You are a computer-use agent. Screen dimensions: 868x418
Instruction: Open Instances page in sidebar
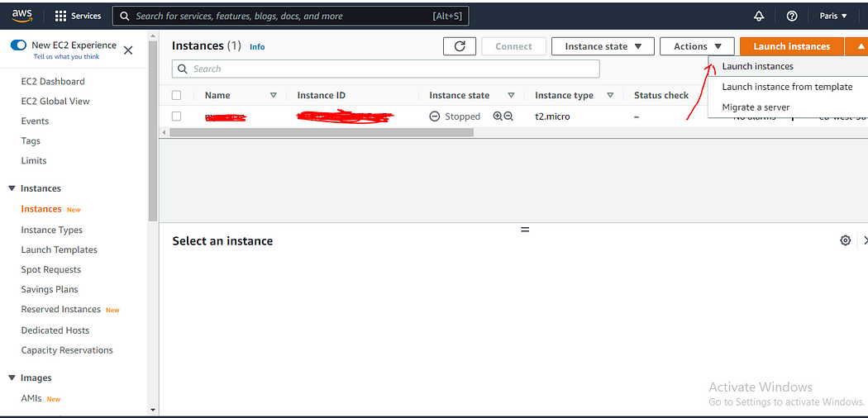pyautogui.click(x=41, y=209)
